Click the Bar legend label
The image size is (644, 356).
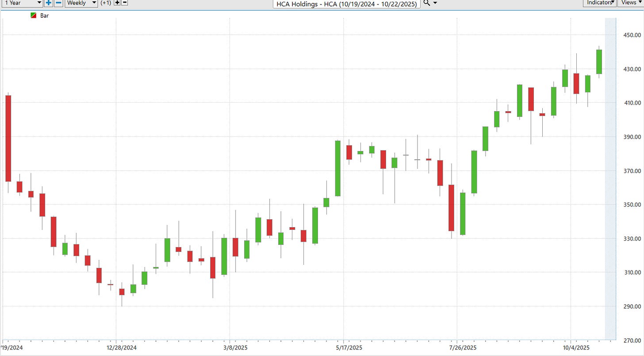click(x=45, y=15)
